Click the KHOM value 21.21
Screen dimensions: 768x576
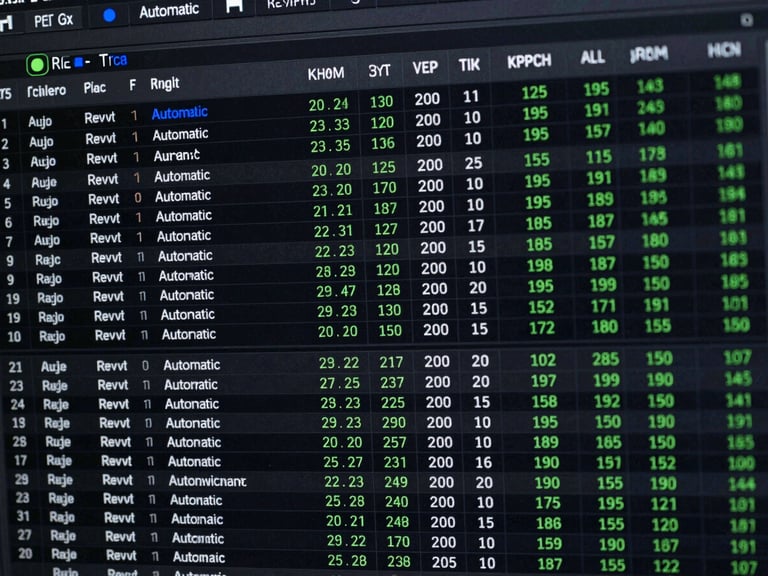333,211
